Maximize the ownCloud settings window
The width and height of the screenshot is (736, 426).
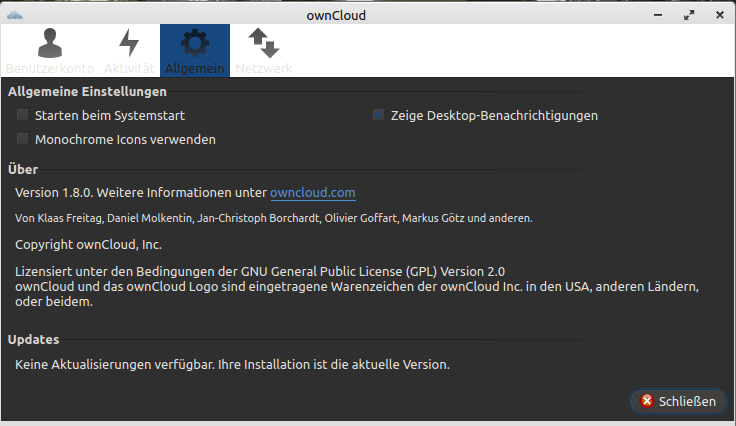(689, 15)
